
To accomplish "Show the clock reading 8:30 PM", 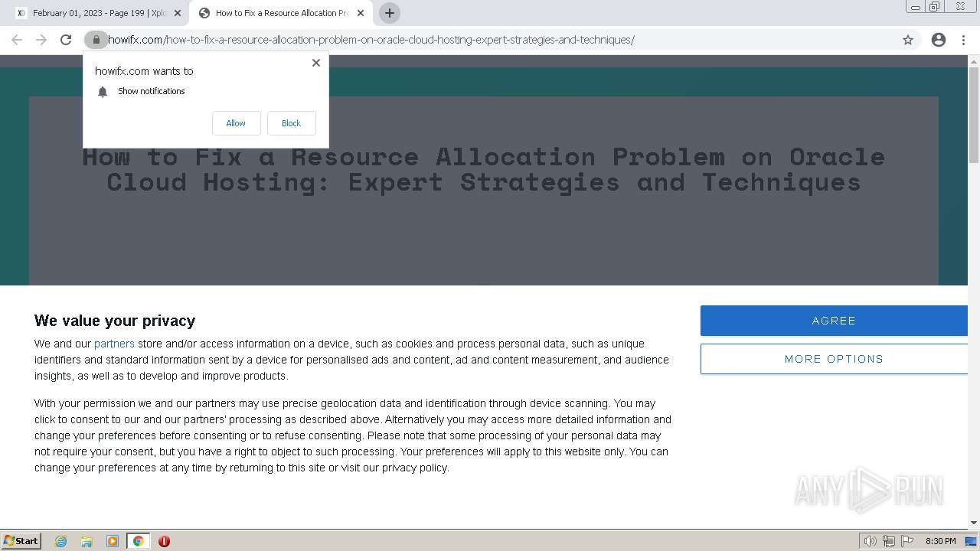I will click(940, 541).
